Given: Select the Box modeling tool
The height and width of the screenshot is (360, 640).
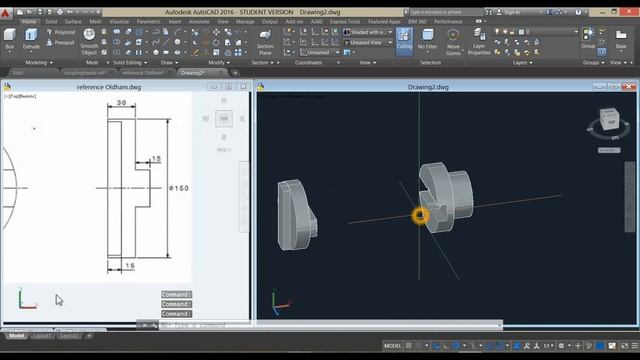Looking at the screenshot, I should point(9,39).
